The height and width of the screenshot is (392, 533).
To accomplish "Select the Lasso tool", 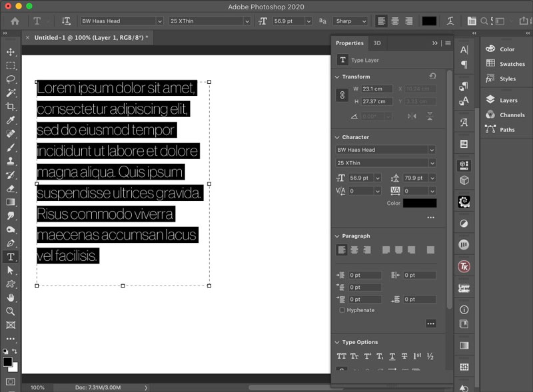I will (x=11, y=79).
